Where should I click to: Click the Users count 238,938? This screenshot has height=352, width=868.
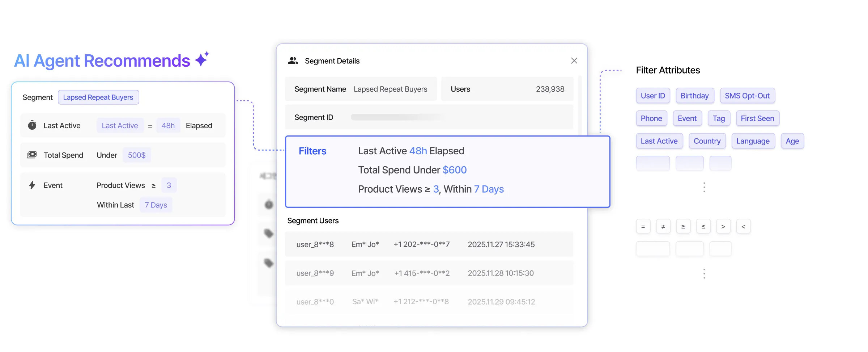tap(550, 89)
